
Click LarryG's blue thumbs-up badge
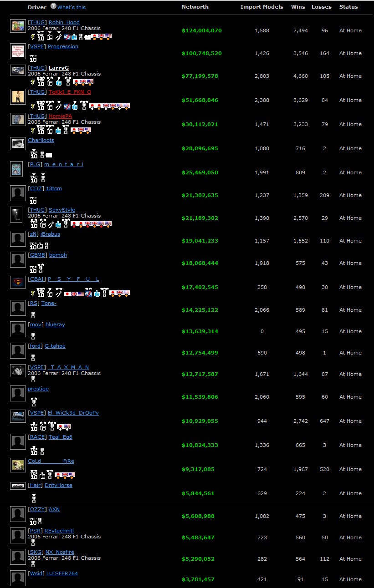pyautogui.click(x=58, y=82)
